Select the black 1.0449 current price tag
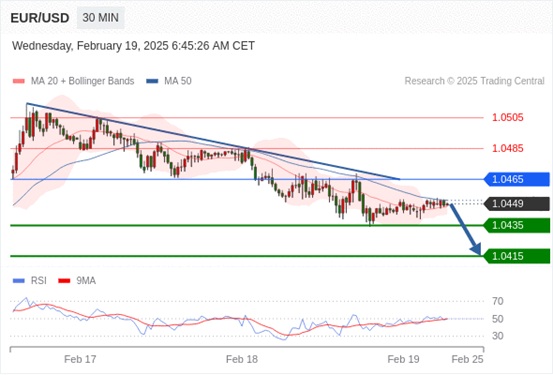Image resolution: width=553 pixels, height=375 pixels. coord(516,204)
